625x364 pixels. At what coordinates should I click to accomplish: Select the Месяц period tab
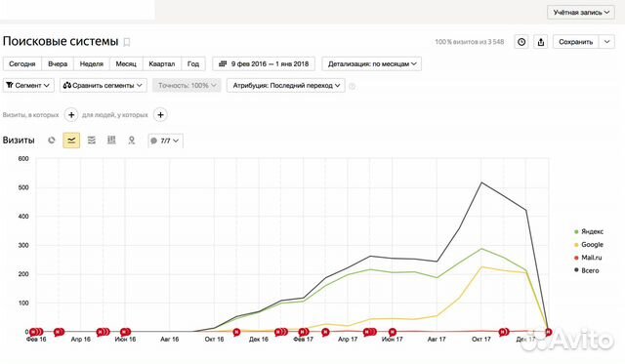click(x=126, y=63)
